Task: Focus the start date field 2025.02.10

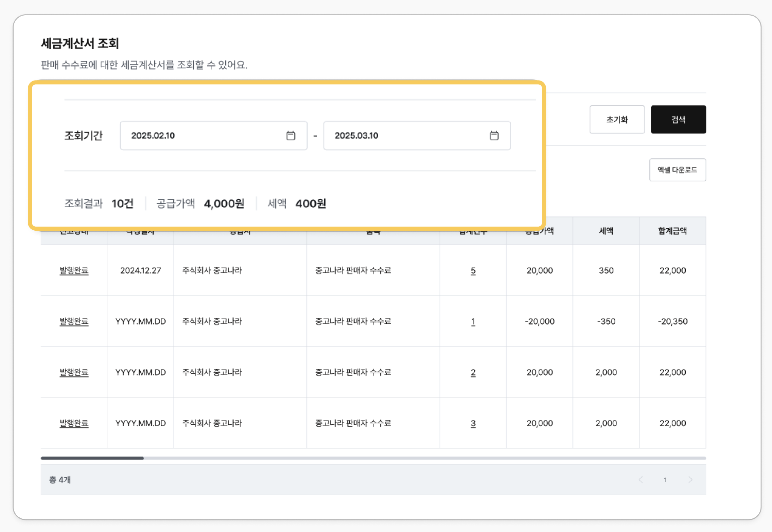Action: click(214, 136)
